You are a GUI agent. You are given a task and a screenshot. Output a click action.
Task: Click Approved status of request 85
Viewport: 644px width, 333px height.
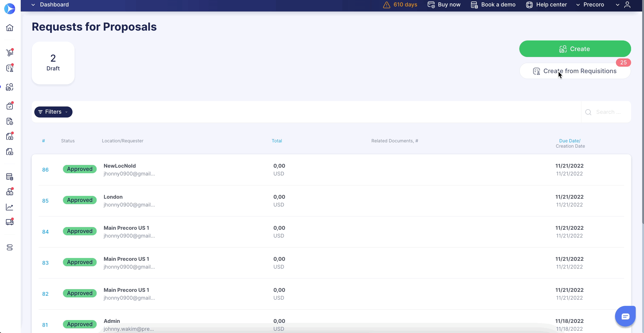pyautogui.click(x=80, y=200)
